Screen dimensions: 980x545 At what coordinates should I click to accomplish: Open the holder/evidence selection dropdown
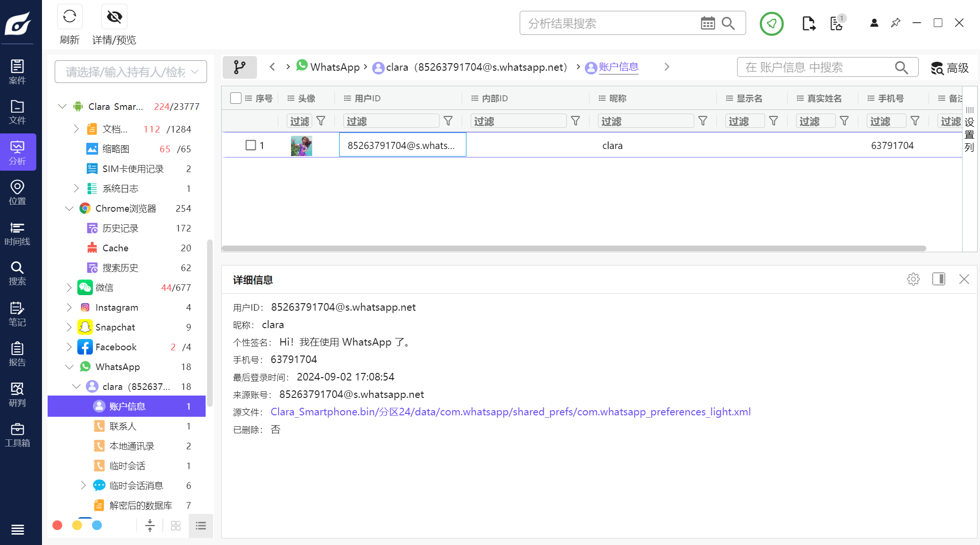click(x=131, y=72)
